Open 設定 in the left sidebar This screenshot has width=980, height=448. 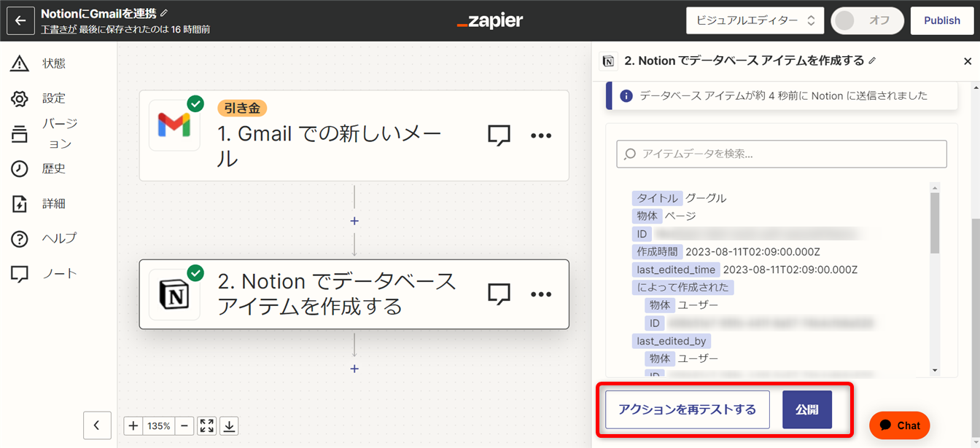53,98
